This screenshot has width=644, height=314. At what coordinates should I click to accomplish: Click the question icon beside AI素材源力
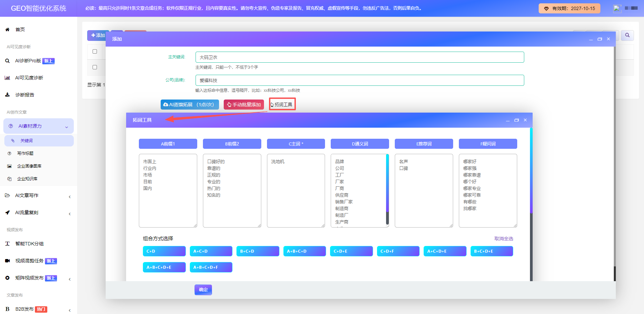[x=11, y=126]
